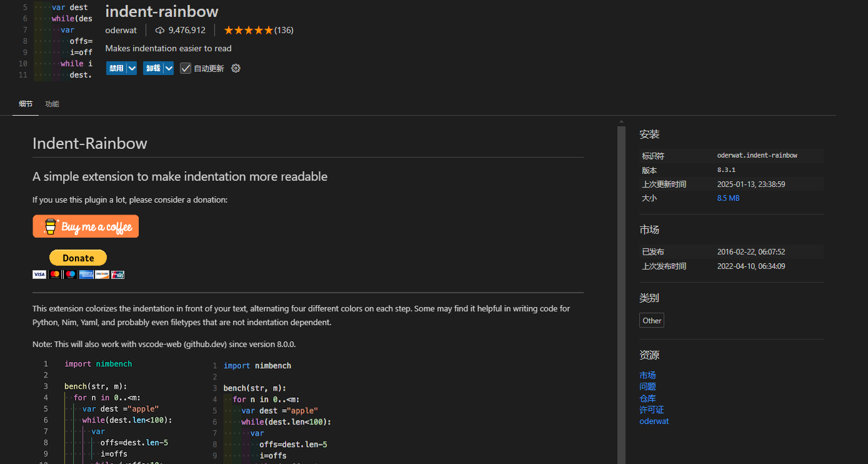
Task: Click the 资源 section heading
Action: 649,355
